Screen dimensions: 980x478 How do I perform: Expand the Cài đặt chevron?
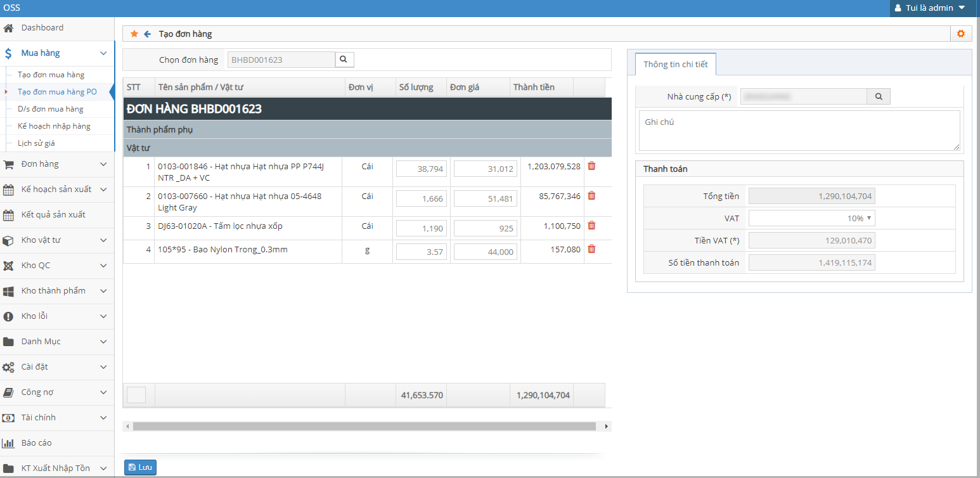pyautogui.click(x=103, y=368)
